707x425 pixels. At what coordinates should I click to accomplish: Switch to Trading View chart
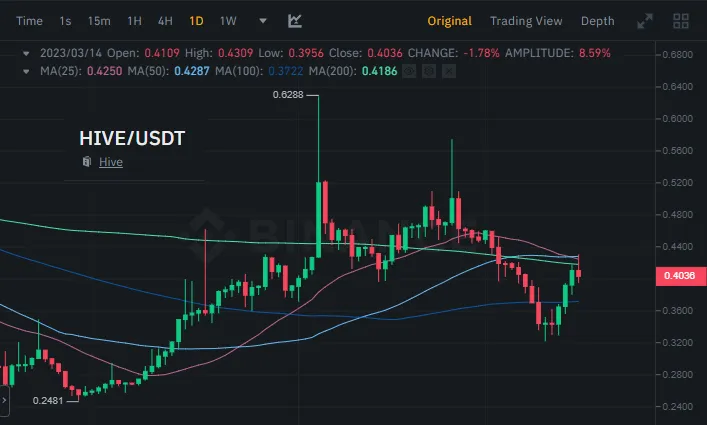526,21
